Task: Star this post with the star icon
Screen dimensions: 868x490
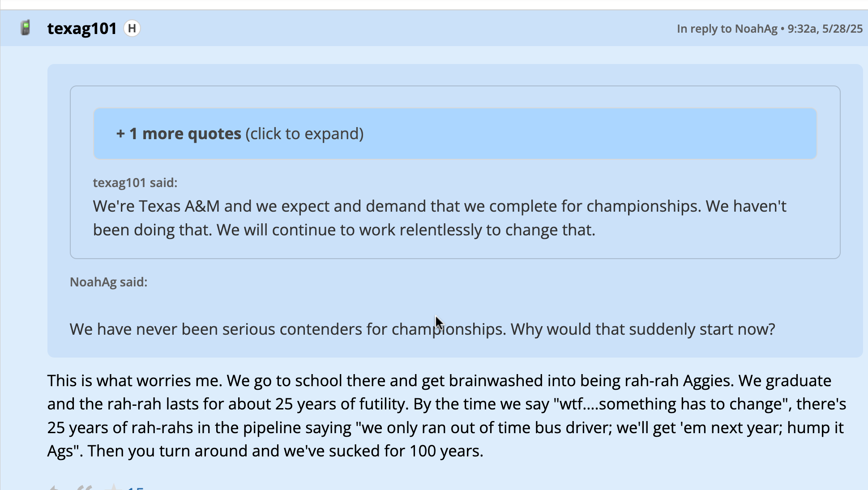Action: coord(113,487)
